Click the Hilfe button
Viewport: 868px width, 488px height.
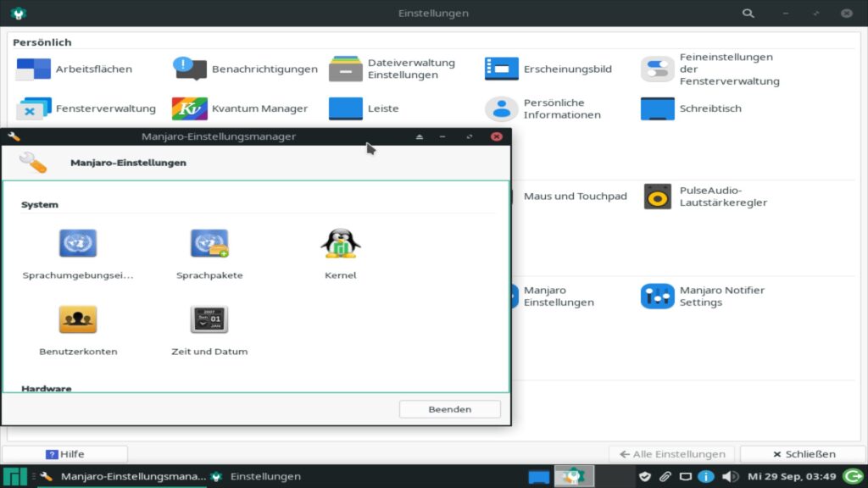(x=64, y=454)
